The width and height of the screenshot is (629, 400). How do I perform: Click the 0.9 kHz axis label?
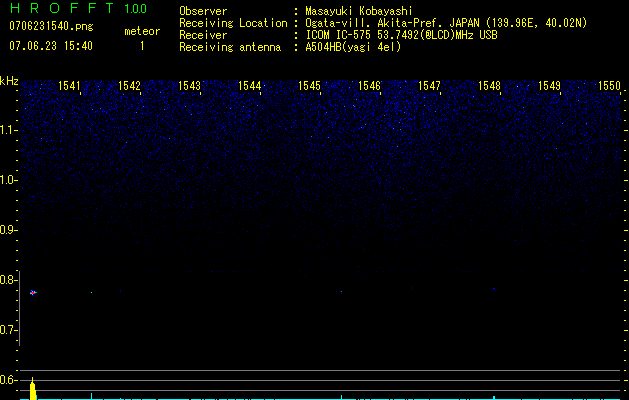[x=8, y=230]
